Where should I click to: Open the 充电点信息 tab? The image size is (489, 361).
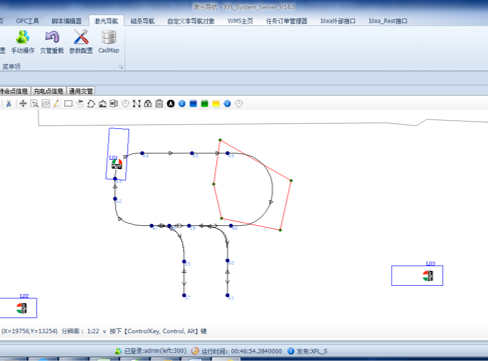click(x=48, y=91)
